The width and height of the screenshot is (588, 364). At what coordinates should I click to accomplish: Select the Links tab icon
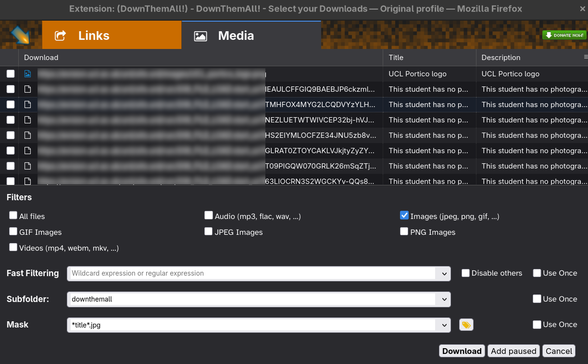pos(60,35)
